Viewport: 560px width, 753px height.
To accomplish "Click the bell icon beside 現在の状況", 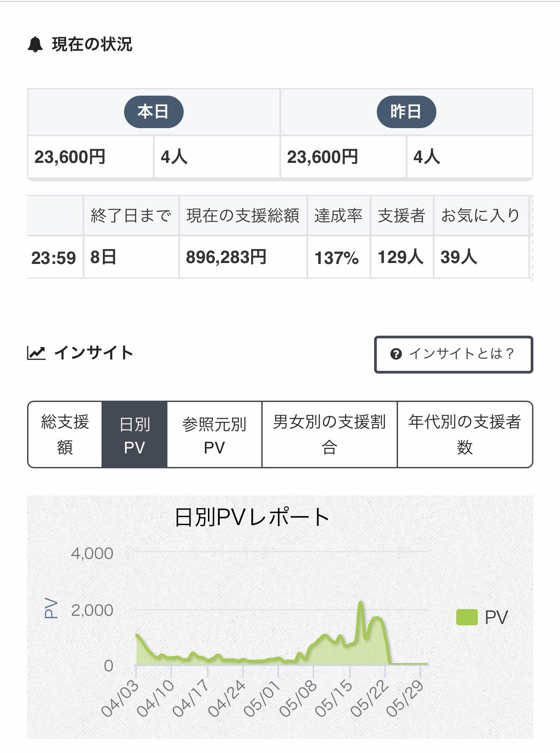I will pos(35,45).
